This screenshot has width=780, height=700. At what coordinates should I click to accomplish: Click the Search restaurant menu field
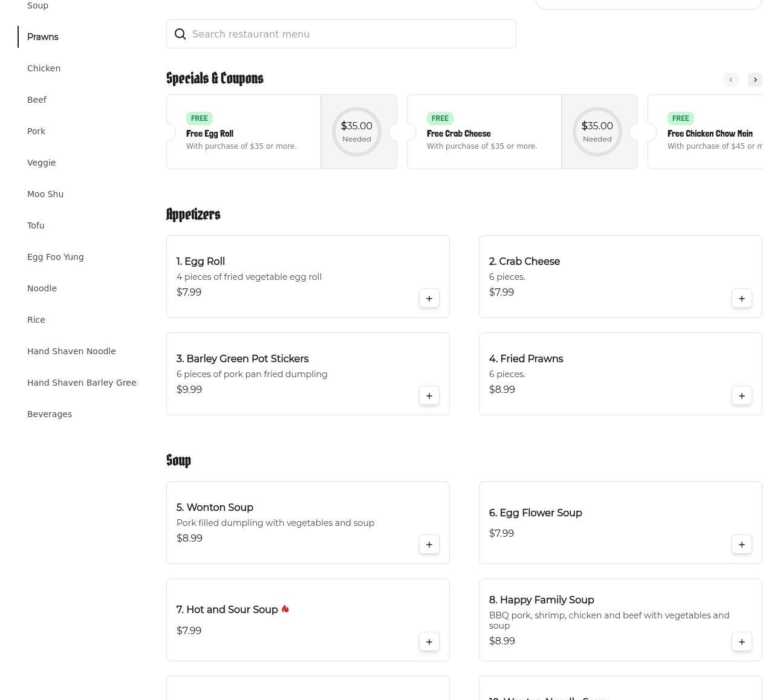click(351, 34)
